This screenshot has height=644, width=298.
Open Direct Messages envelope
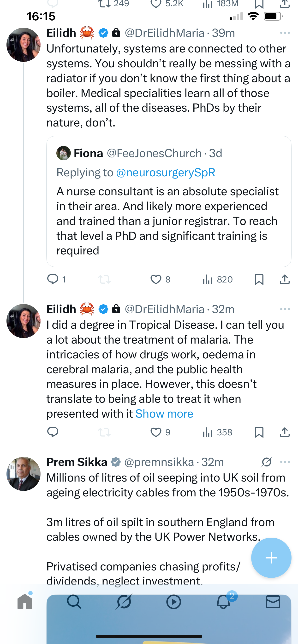coord(273,602)
